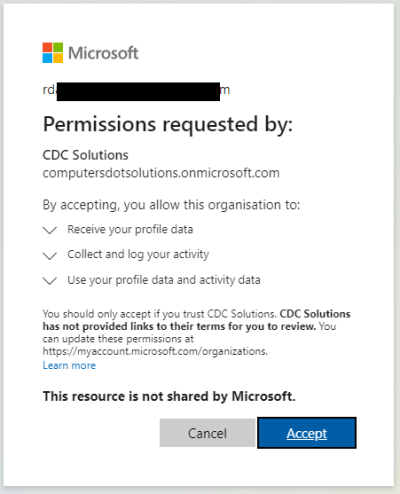Expand the chevron beside Receive your profile data

[50, 230]
